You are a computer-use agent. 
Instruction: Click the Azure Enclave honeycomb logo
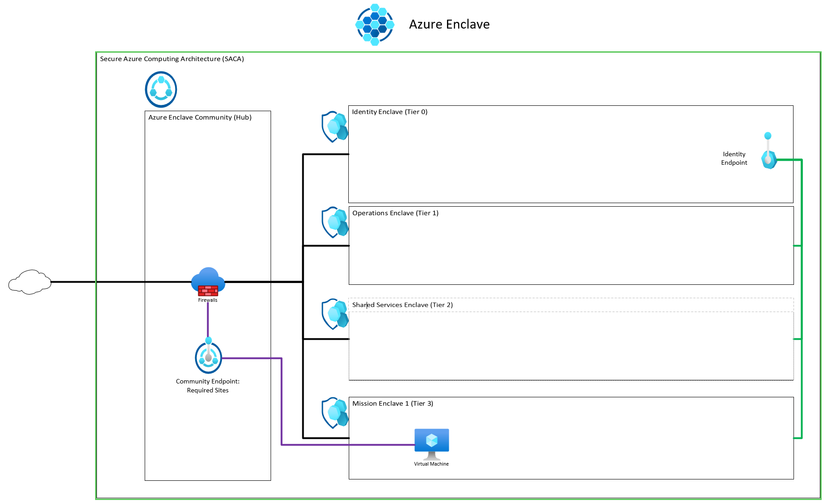point(375,25)
